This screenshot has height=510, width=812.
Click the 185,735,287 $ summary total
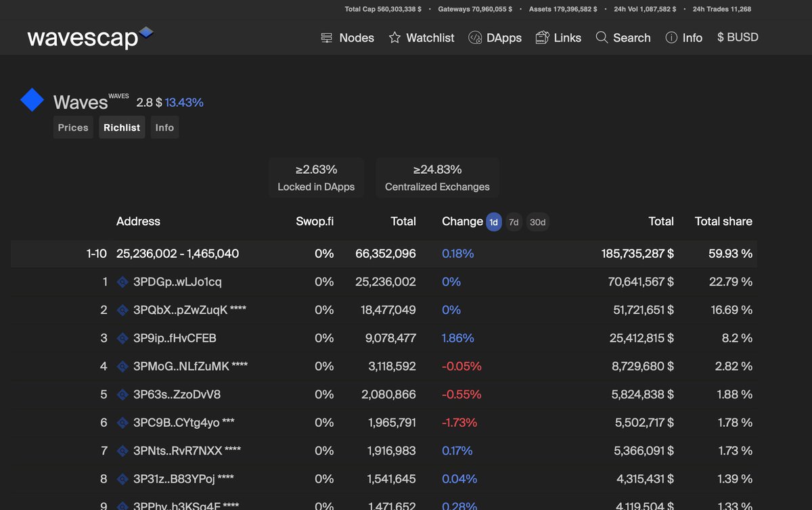coord(637,254)
